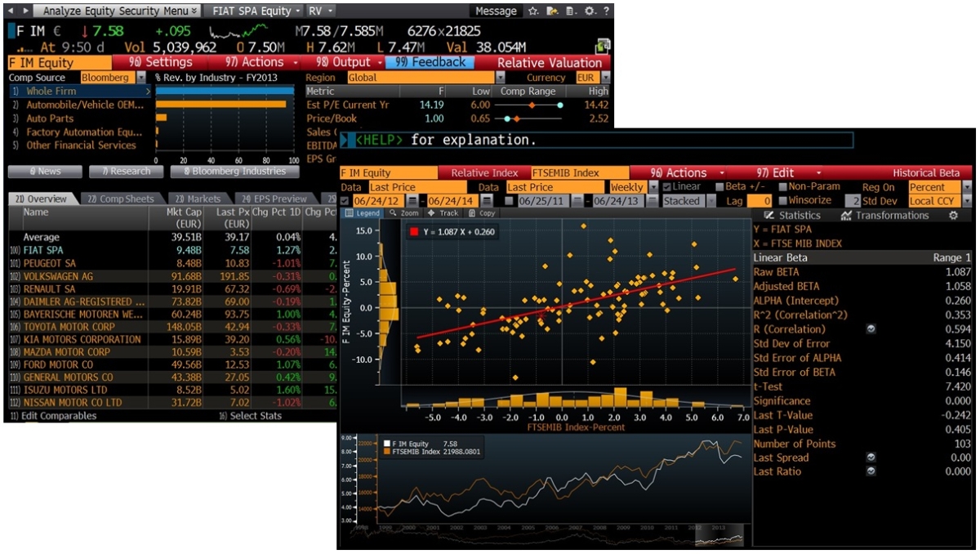Click the star favorites icon in the title bar

point(532,11)
